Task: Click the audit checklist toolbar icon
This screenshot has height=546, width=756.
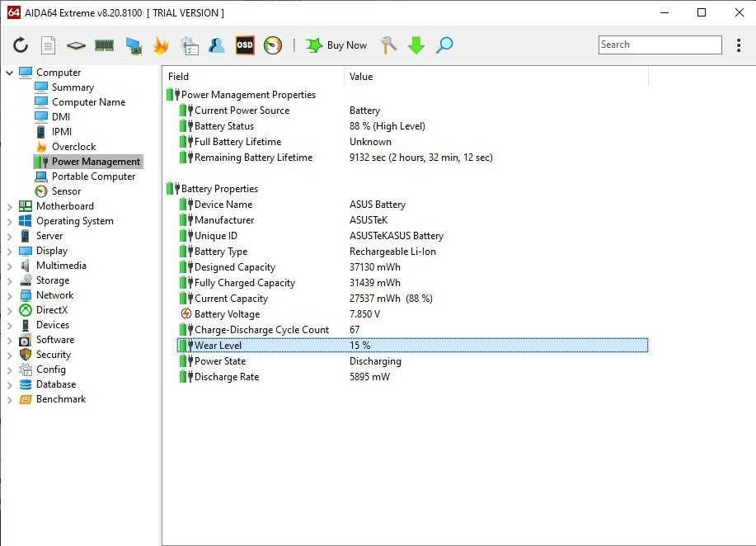Action: (x=189, y=45)
